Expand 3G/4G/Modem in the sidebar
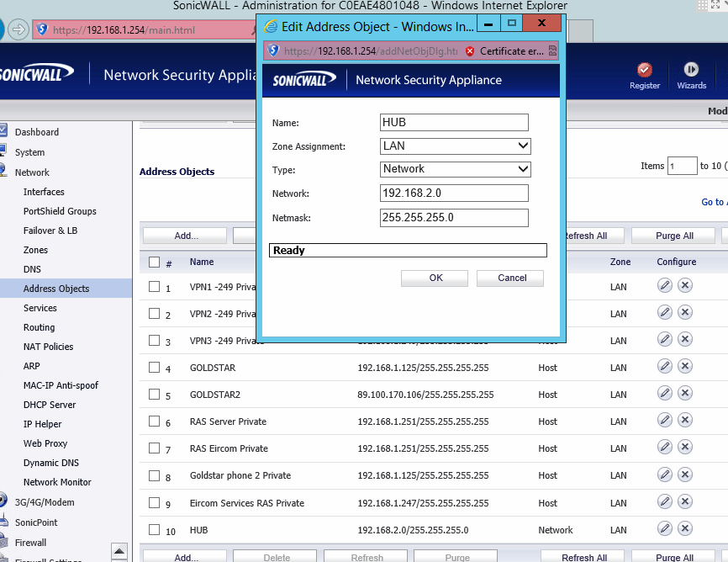Screen dimensions: 728x562 44,502
